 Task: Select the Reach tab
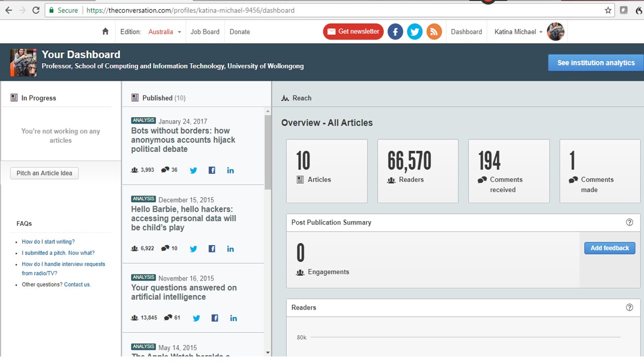[296, 98]
